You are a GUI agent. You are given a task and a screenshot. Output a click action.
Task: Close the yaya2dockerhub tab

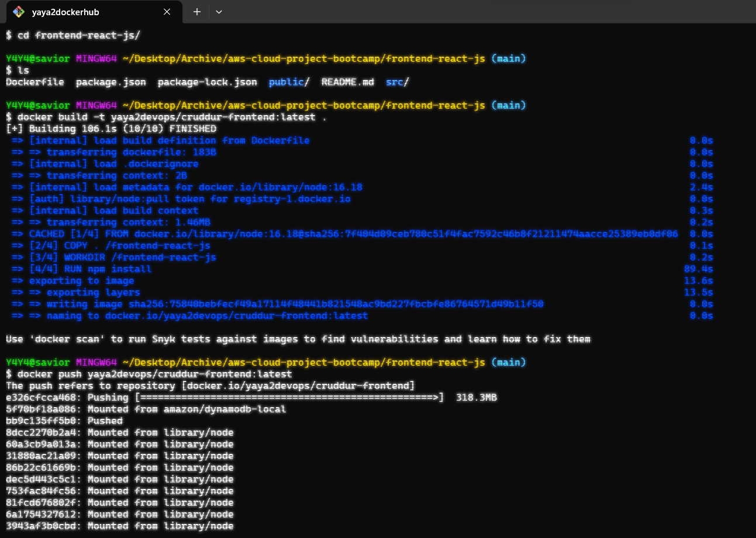click(167, 12)
